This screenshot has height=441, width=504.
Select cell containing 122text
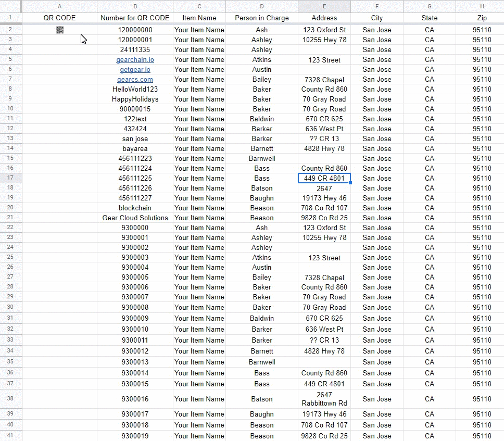(x=135, y=119)
